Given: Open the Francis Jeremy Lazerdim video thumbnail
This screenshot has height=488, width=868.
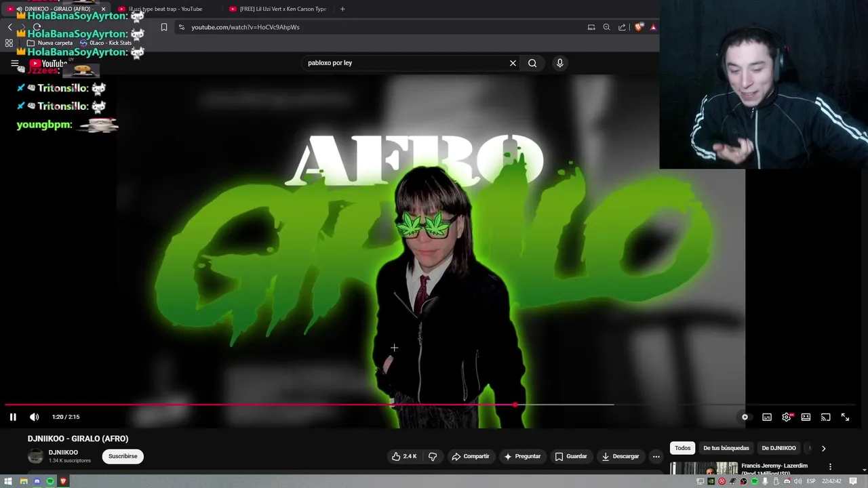Looking at the screenshot, I should tap(704, 468).
